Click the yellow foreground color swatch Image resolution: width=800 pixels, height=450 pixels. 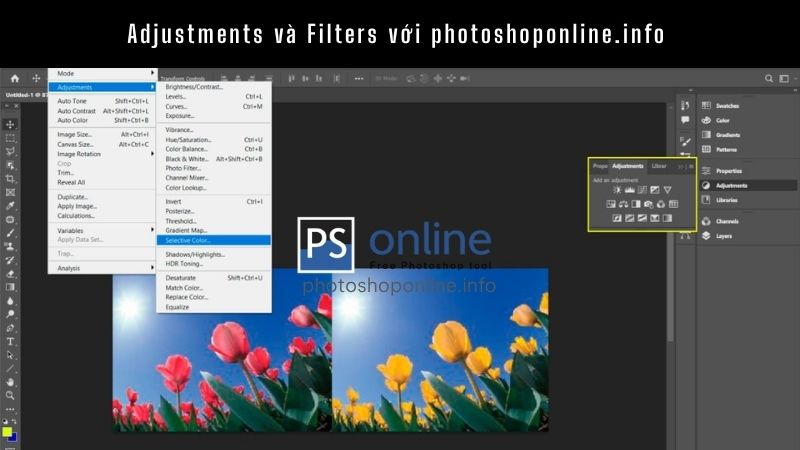(7, 432)
